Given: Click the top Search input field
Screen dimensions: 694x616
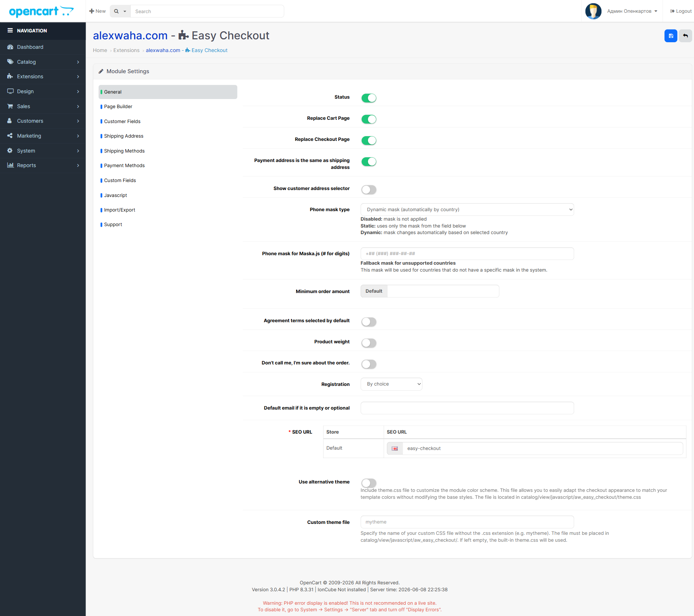Looking at the screenshot, I should [207, 11].
